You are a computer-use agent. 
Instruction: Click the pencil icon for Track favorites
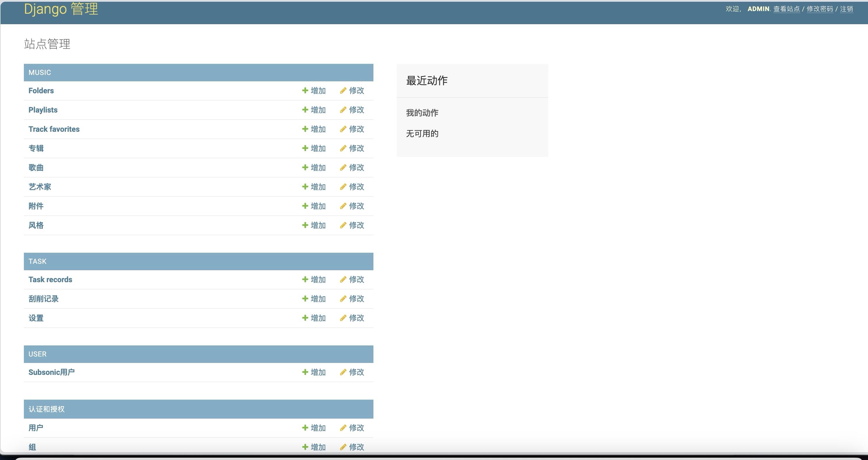point(343,129)
